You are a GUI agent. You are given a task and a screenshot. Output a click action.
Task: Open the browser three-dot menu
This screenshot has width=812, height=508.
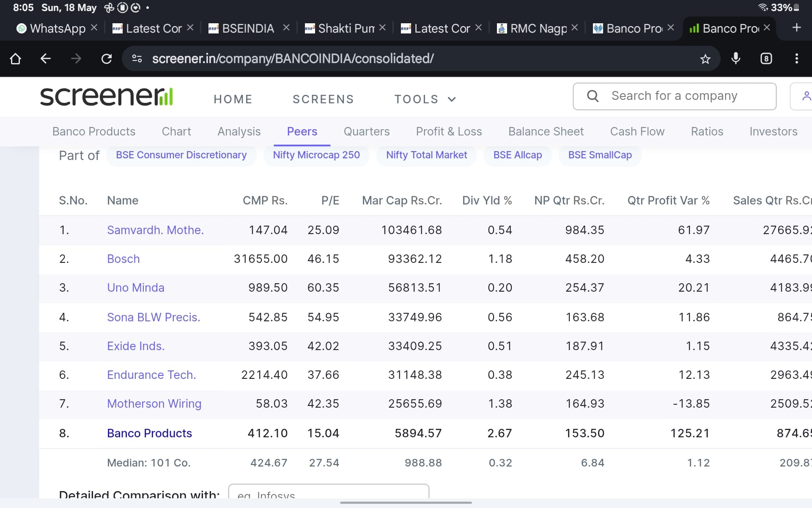tap(797, 58)
